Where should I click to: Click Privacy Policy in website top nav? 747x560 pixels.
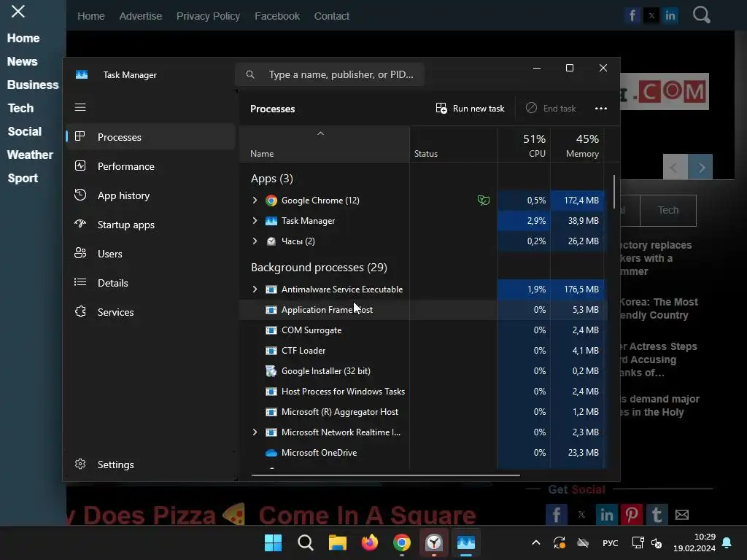click(x=208, y=16)
